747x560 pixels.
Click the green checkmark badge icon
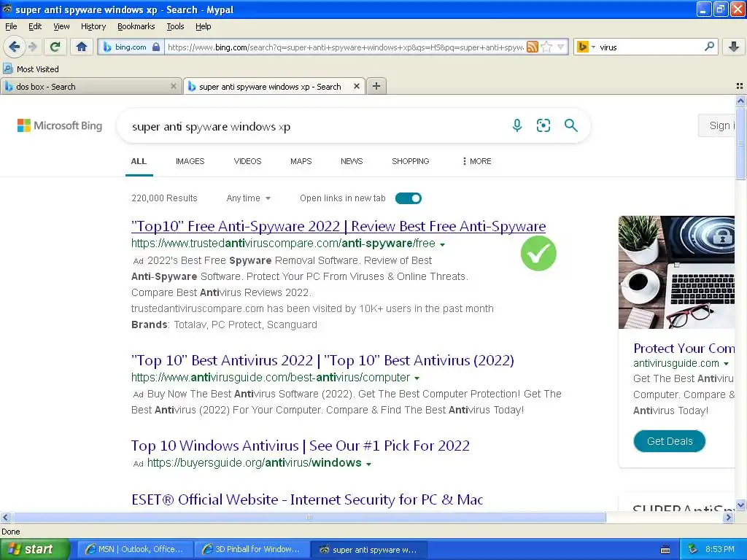[538, 253]
